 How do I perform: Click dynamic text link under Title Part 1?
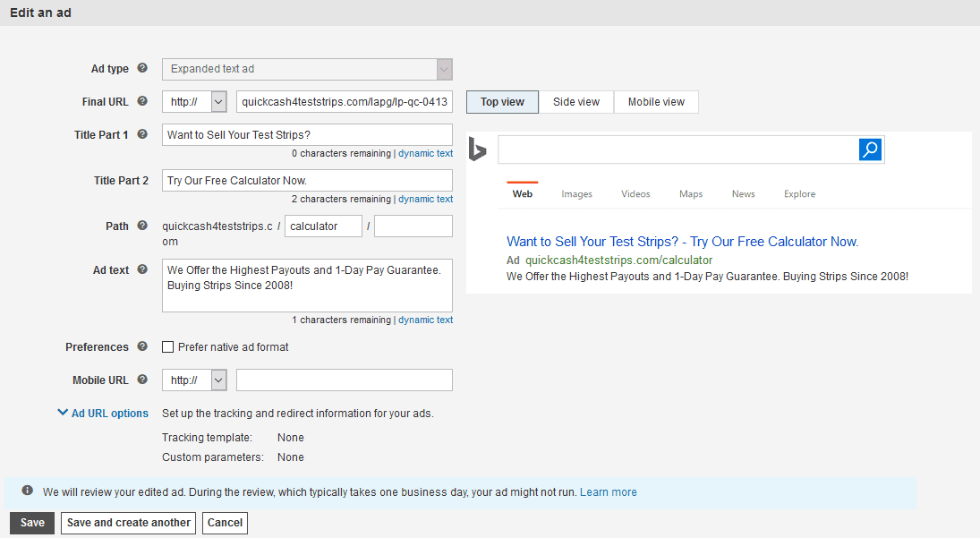pyautogui.click(x=426, y=153)
